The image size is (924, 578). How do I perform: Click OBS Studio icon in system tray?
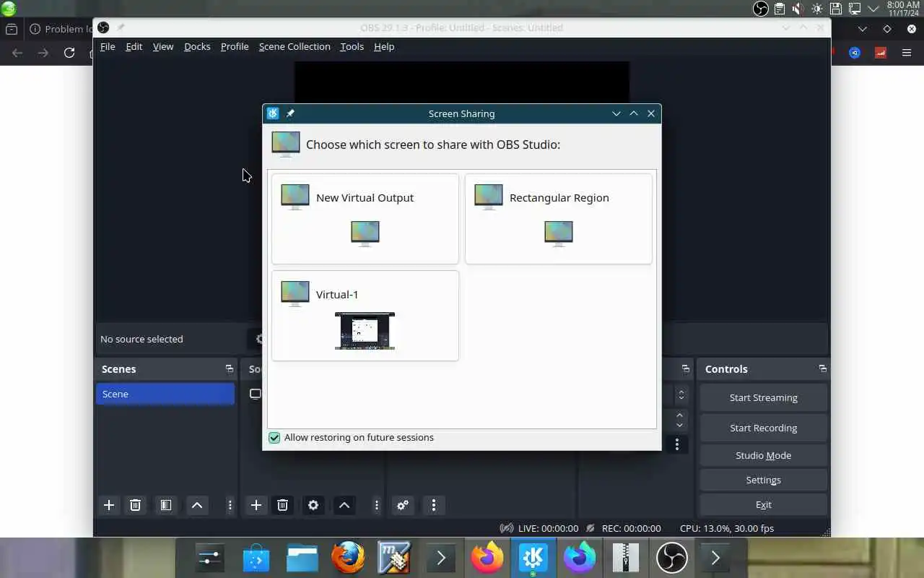(x=761, y=9)
